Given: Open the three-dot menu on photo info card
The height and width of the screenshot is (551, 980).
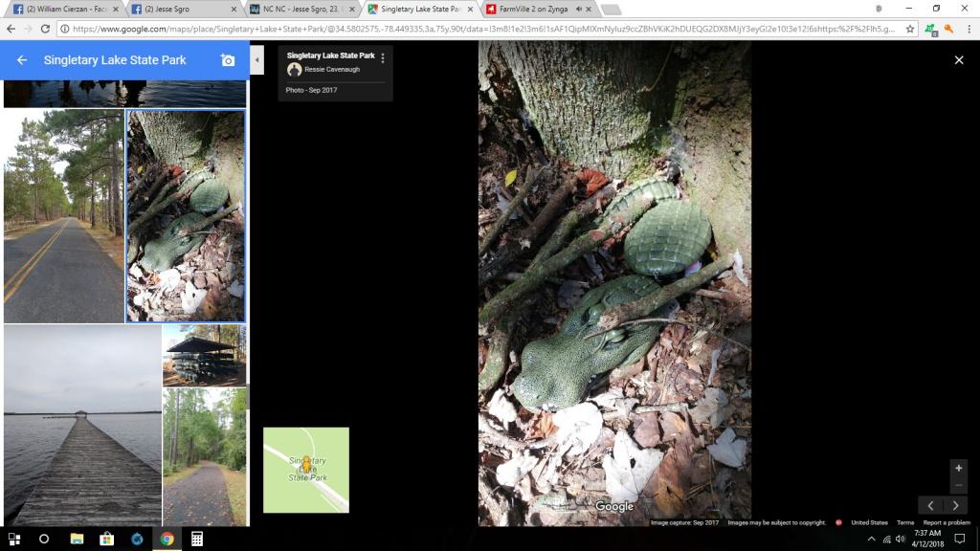Looking at the screenshot, I should click(x=383, y=58).
